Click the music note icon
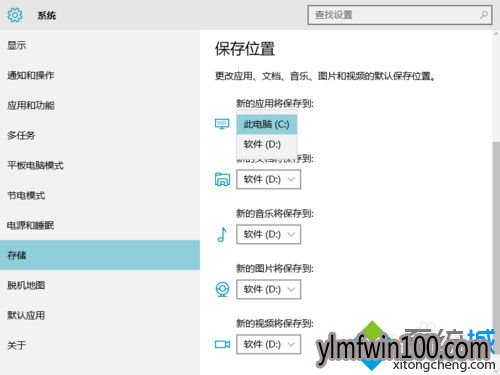 [x=222, y=234]
